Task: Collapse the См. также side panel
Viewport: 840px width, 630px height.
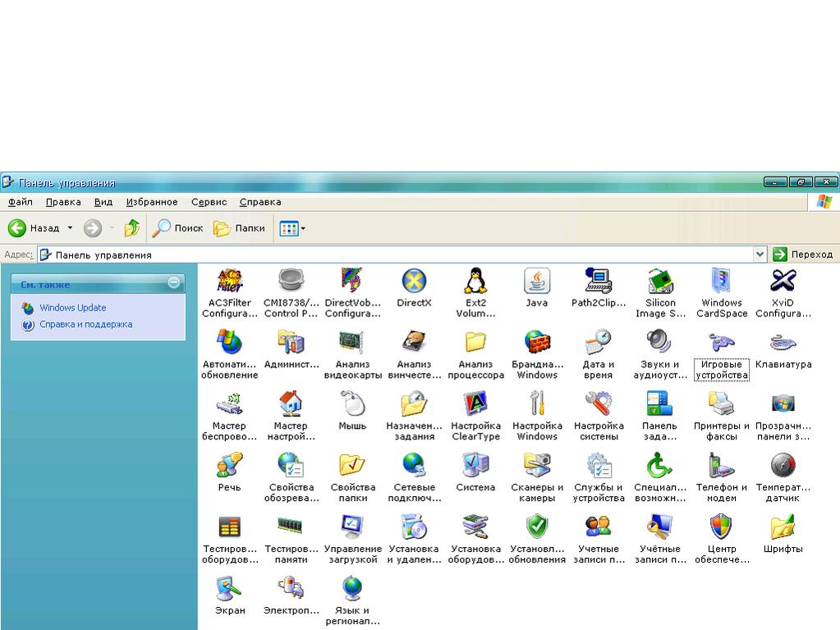Action: (x=174, y=283)
